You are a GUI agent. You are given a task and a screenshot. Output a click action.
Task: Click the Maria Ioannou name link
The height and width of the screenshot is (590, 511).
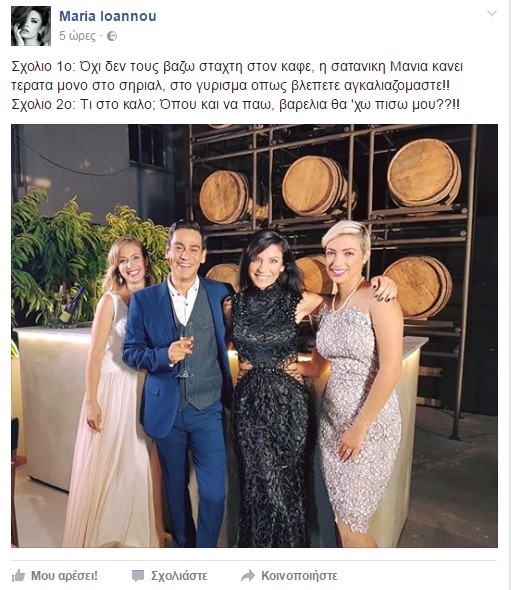point(108,16)
